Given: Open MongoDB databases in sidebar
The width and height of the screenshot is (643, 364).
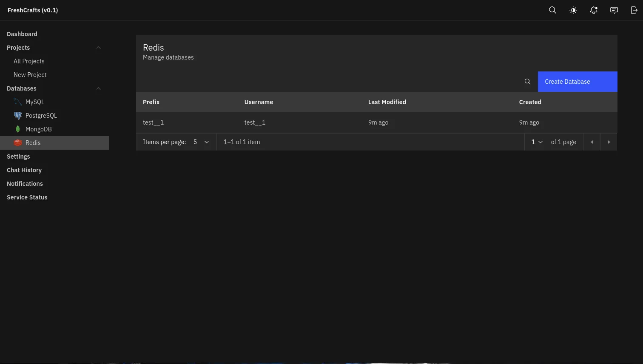Looking at the screenshot, I should tap(38, 129).
